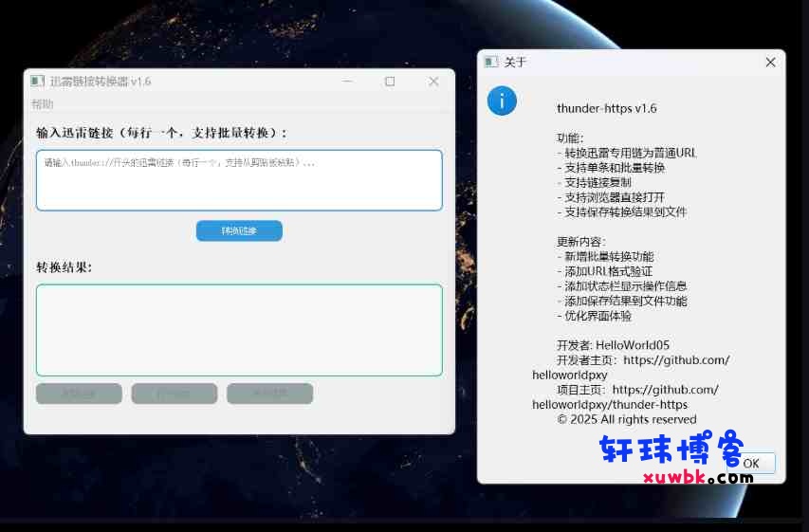Click the '开发者主页' line with the github.com URL
This screenshot has height=532, width=809.
pyautogui.click(x=632, y=367)
